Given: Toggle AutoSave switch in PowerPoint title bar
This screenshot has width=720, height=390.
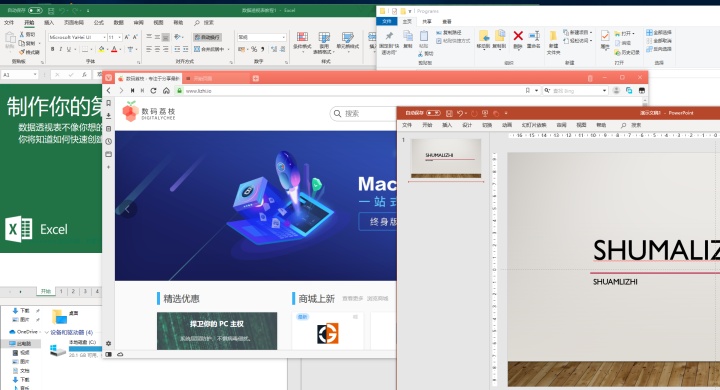Looking at the screenshot, I should [x=433, y=113].
